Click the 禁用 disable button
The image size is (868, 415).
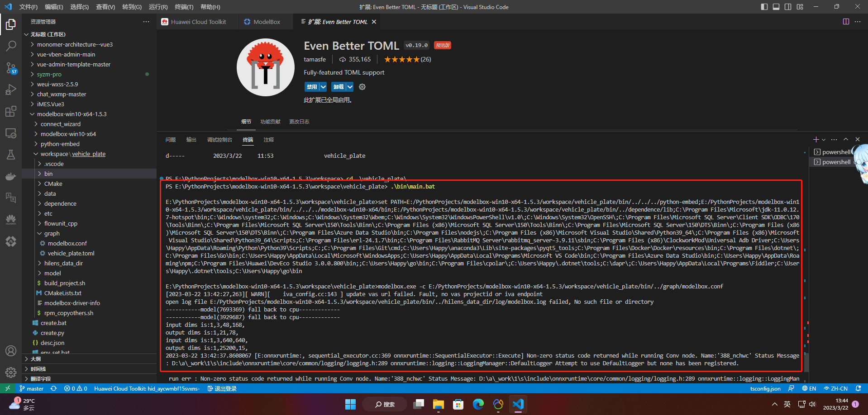click(x=312, y=87)
